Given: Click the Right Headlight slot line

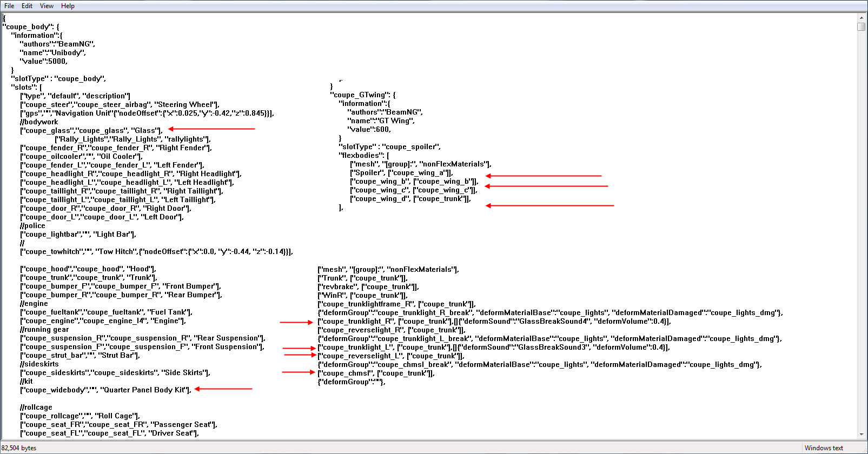Looking at the screenshot, I should tap(130, 173).
